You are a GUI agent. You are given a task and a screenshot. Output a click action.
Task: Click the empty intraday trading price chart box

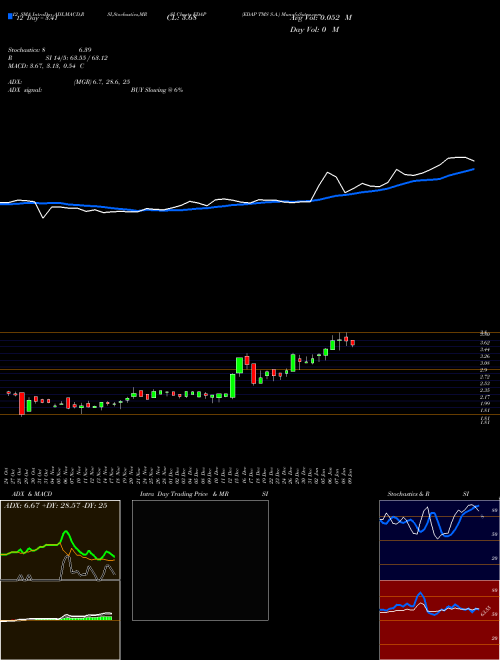200,560
